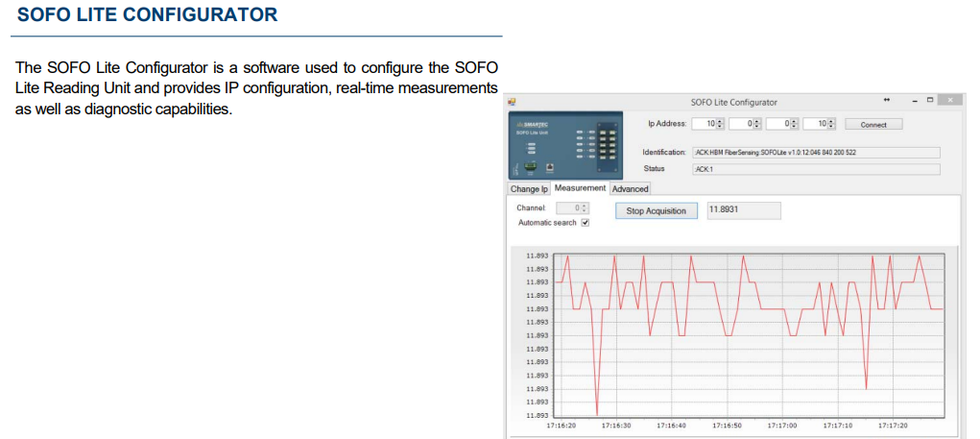Click the double-arrow icon in title bar

pos(886,101)
